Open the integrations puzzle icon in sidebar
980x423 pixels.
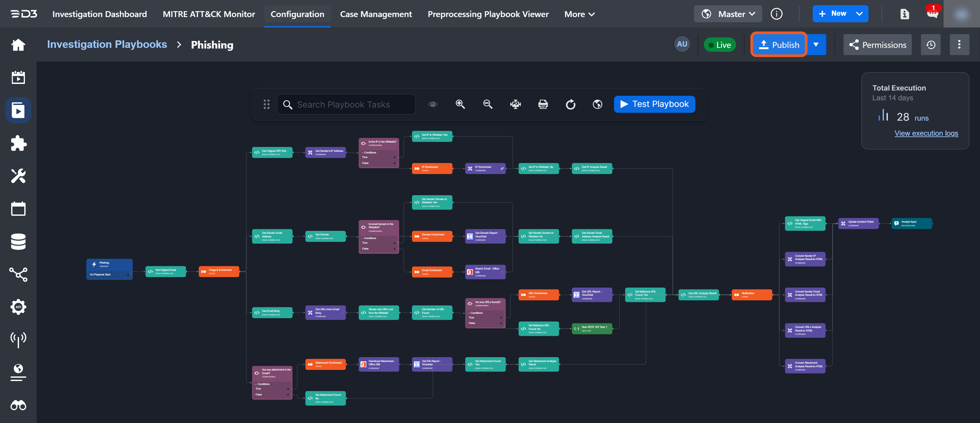(18, 143)
